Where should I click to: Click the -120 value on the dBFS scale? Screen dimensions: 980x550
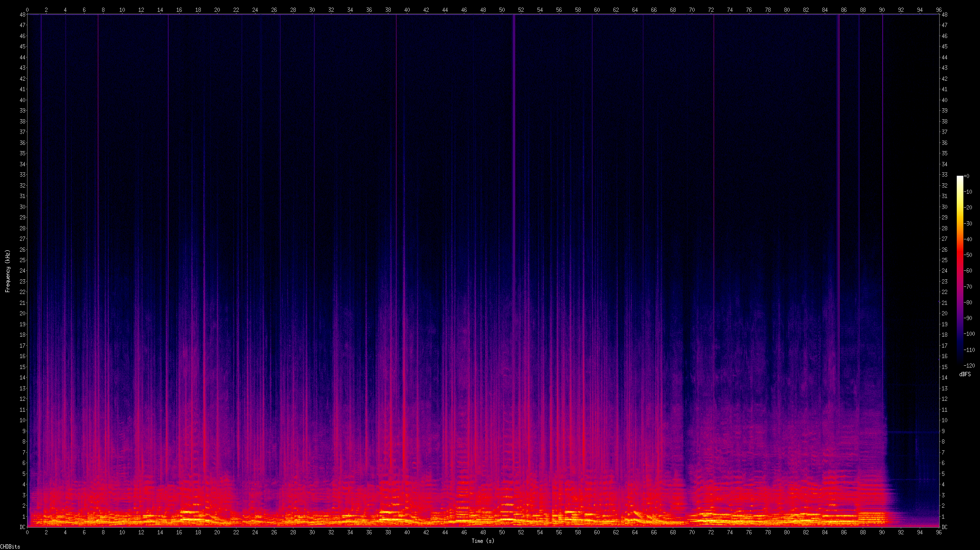coord(969,365)
